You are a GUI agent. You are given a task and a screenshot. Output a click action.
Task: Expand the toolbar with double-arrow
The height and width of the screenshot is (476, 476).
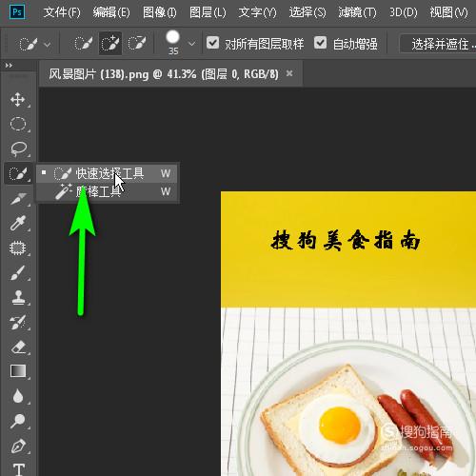[9, 66]
